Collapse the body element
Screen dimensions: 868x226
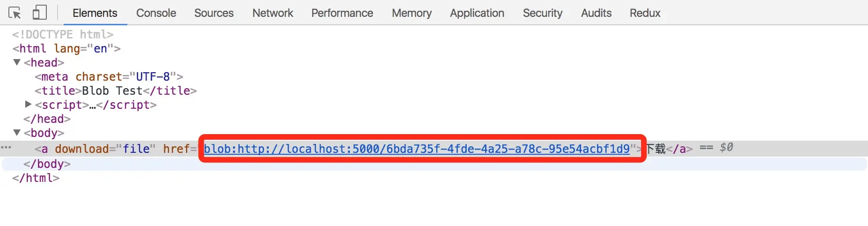pyautogui.click(x=17, y=133)
